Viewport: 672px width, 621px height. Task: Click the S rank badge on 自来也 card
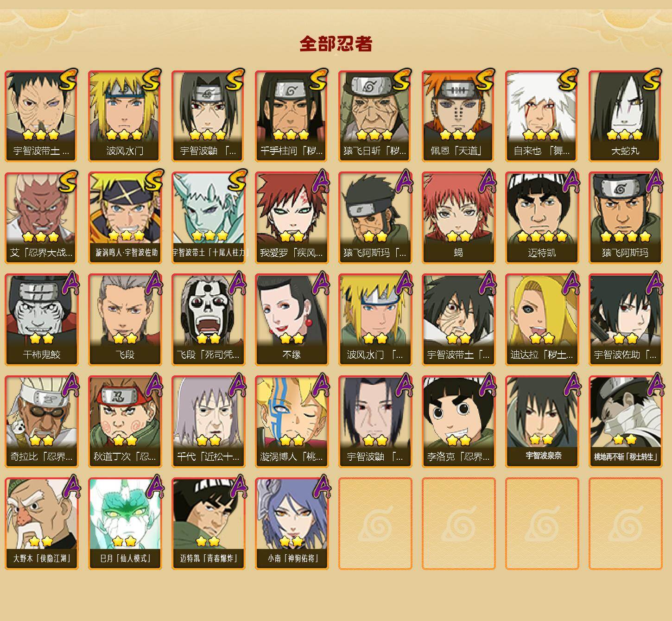point(569,80)
